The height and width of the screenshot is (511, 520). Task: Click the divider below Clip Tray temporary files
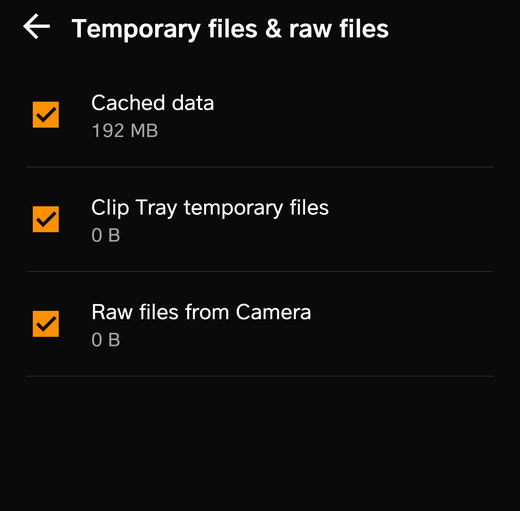pos(260,271)
